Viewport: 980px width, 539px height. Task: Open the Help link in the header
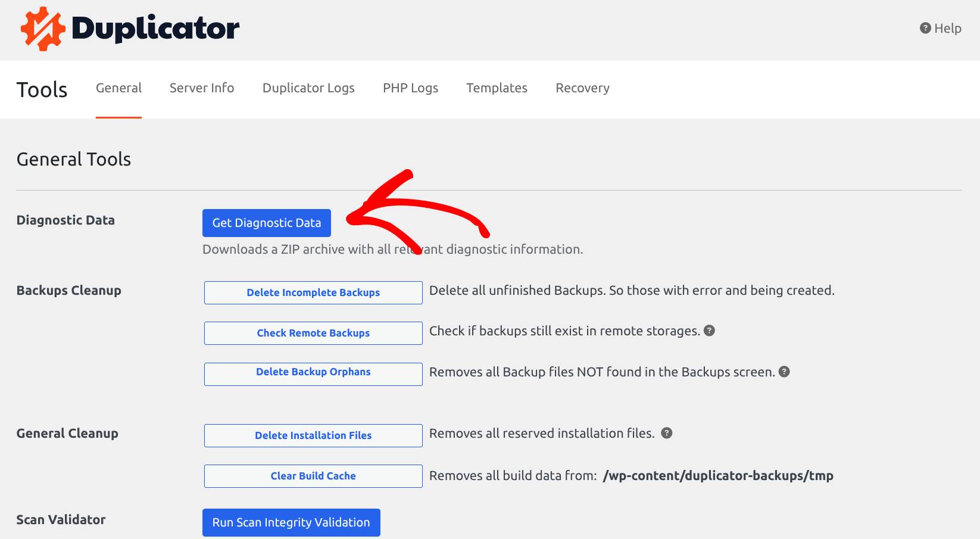pos(946,27)
